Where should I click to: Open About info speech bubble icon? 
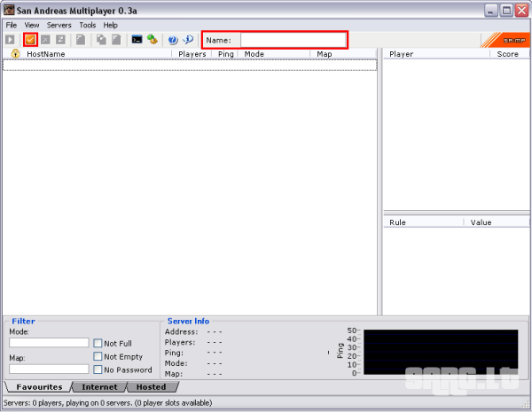pos(188,40)
